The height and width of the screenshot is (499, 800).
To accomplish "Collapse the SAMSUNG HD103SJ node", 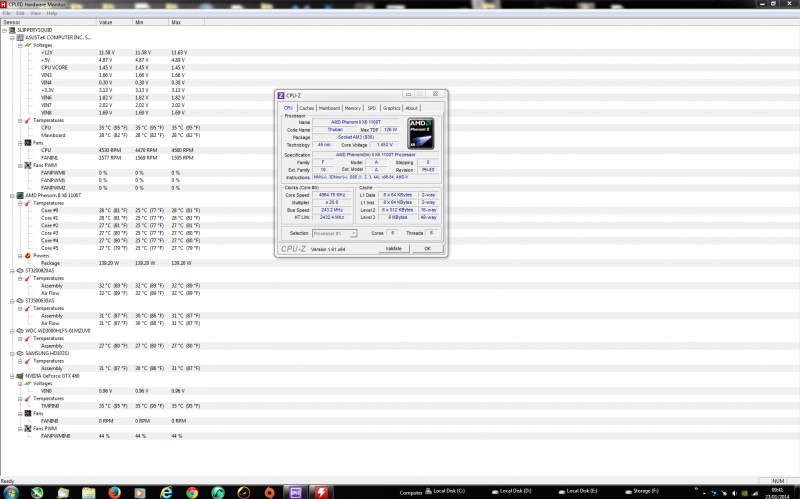I will (12, 353).
